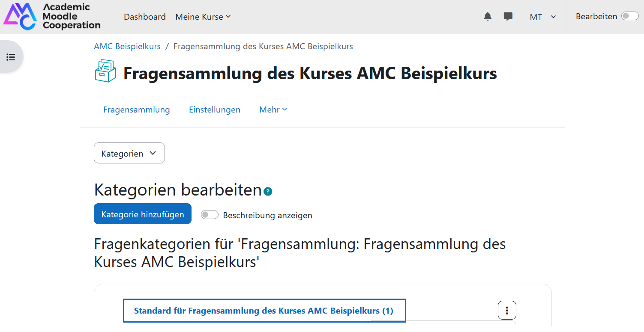This screenshot has width=644, height=332.
Task: Open the messages speech-bubble icon
Action: pos(508,17)
